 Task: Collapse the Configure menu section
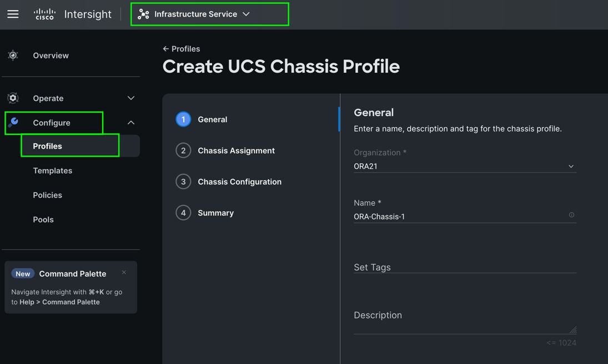131,123
